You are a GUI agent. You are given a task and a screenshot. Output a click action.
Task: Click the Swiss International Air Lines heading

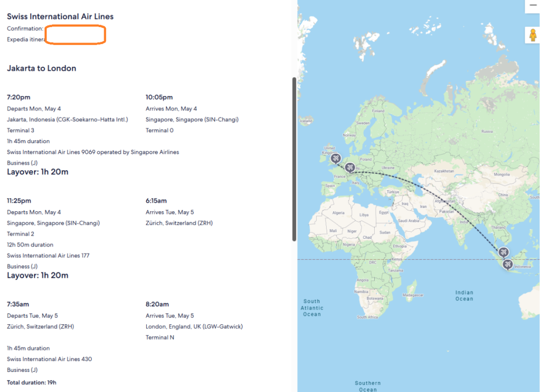coord(60,17)
